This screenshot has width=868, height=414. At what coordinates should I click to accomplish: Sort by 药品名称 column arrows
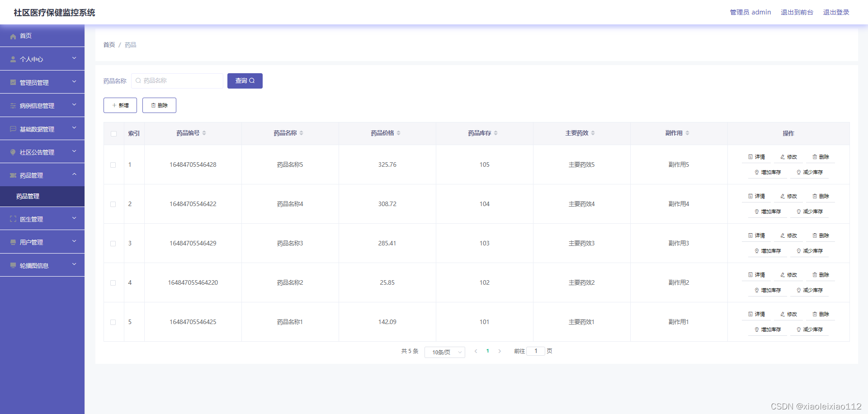point(302,133)
